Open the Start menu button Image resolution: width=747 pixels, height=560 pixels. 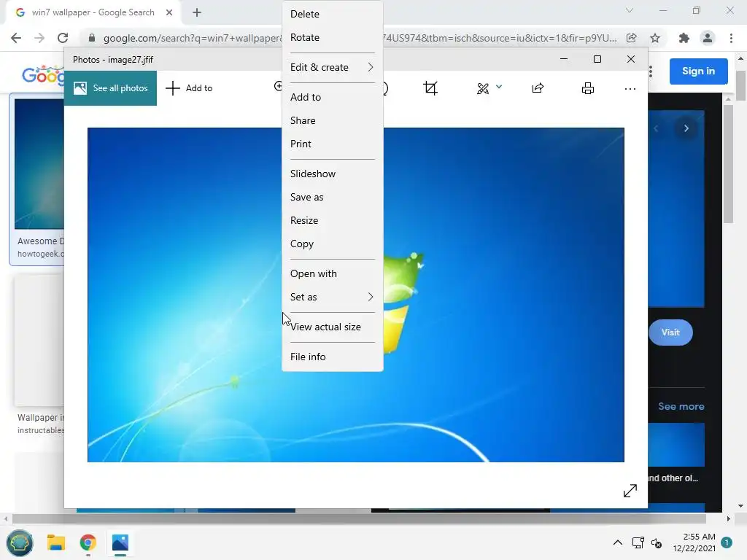(20, 542)
